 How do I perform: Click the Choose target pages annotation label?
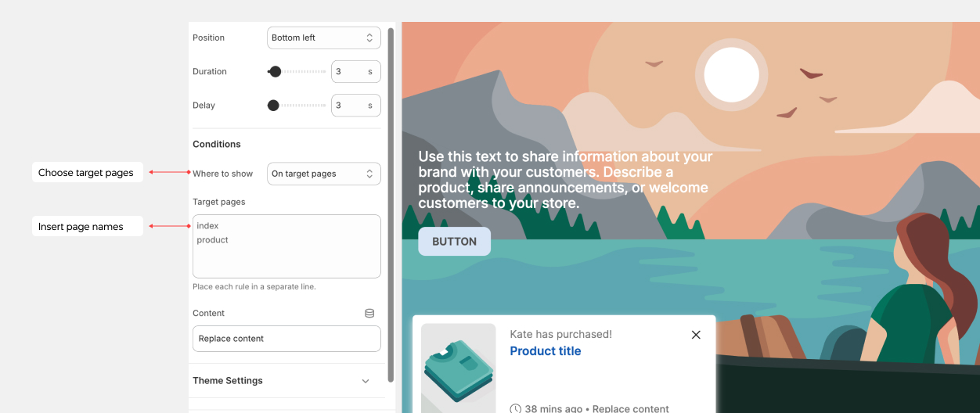pyautogui.click(x=86, y=173)
